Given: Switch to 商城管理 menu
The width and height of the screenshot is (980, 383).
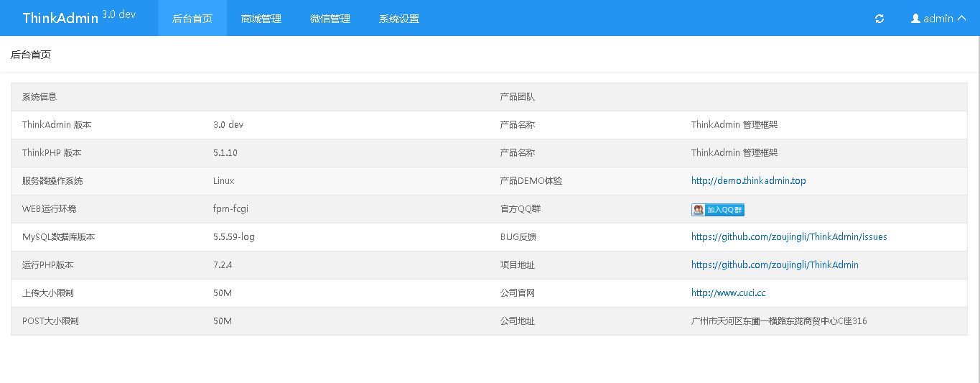Looking at the screenshot, I should click(261, 19).
